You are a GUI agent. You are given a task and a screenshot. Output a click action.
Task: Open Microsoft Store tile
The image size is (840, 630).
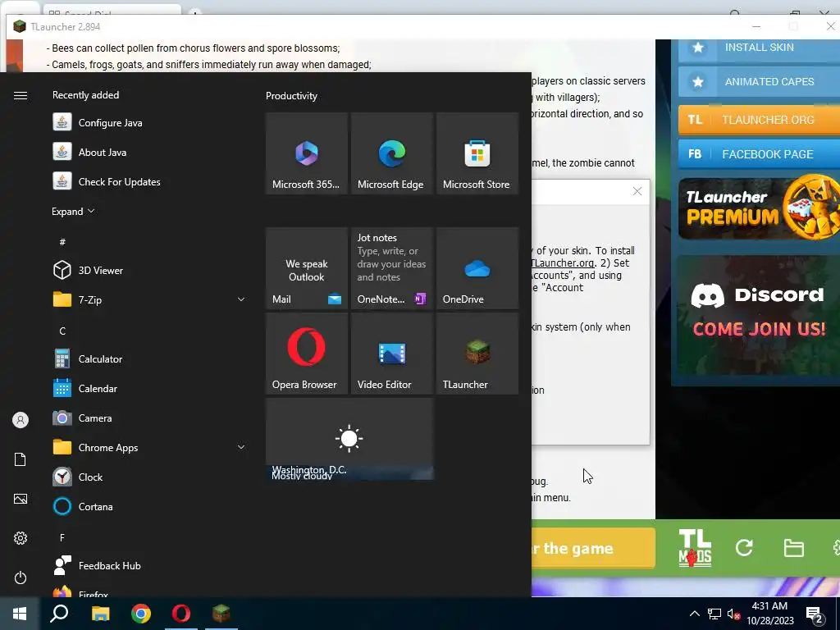[x=477, y=153]
